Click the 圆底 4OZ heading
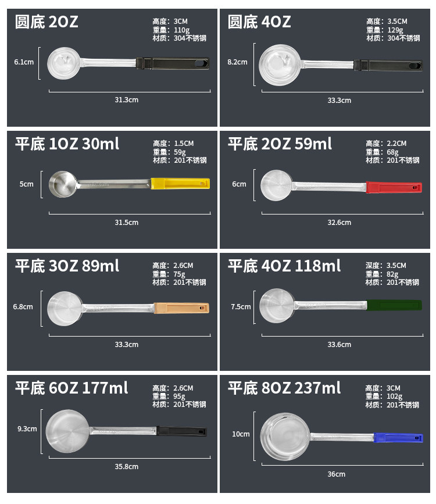Screen dimensions: 436x504 [259, 22]
